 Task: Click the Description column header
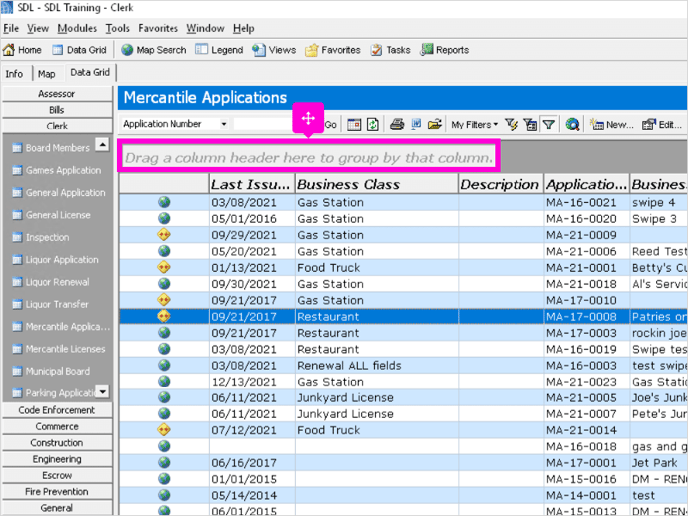[501, 184]
